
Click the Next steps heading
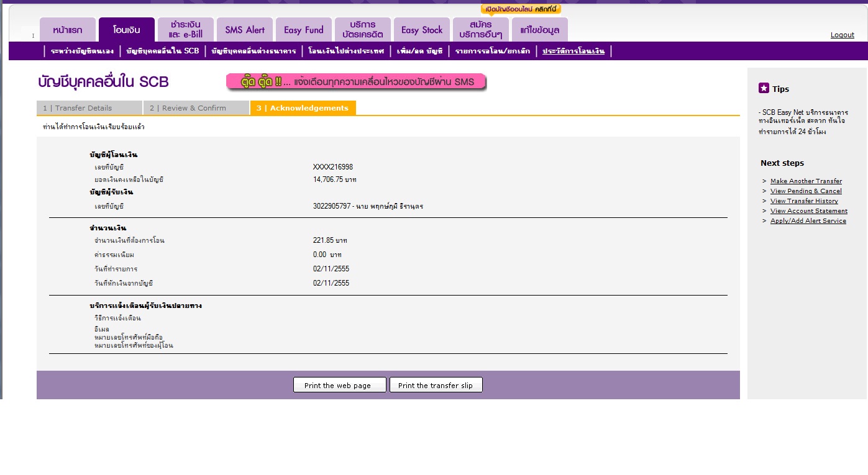pos(782,163)
